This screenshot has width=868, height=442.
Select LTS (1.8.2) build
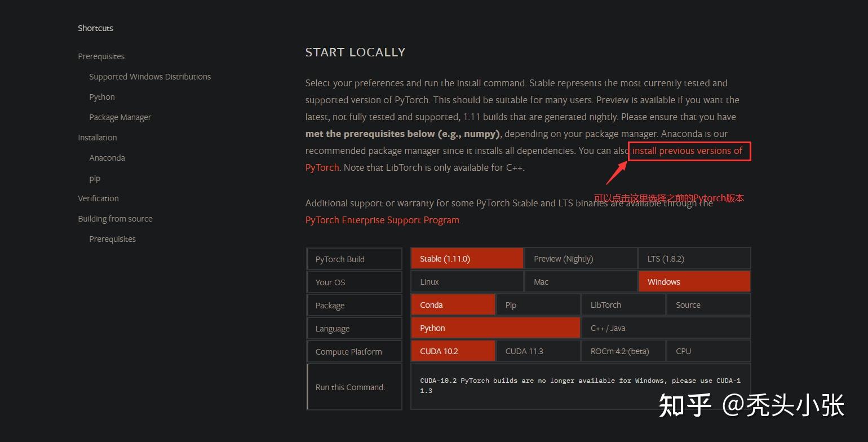(x=694, y=258)
